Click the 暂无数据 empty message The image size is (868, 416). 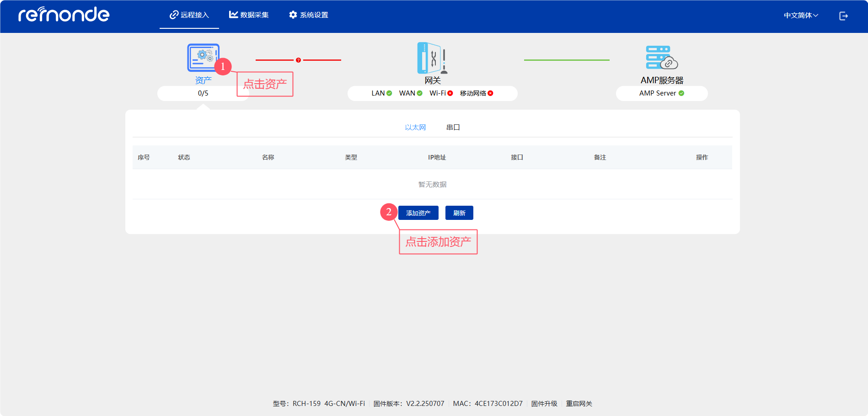pos(432,185)
